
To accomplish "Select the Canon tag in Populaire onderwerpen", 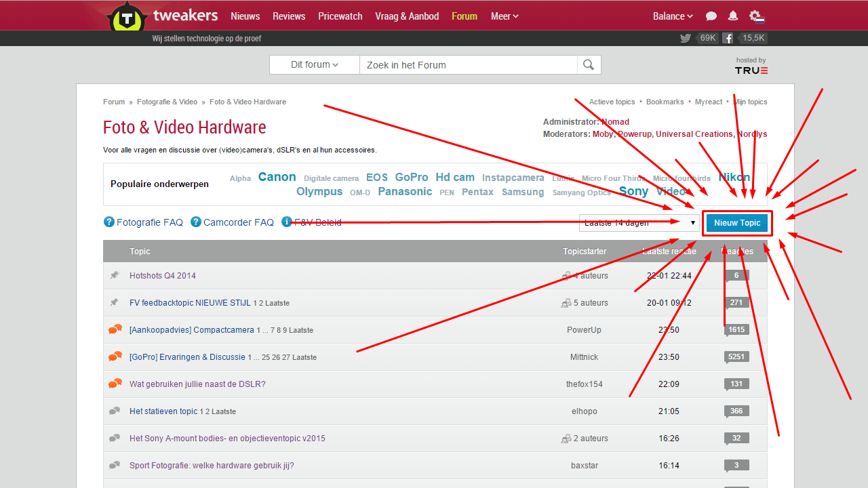I will click(x=277, y=177).
